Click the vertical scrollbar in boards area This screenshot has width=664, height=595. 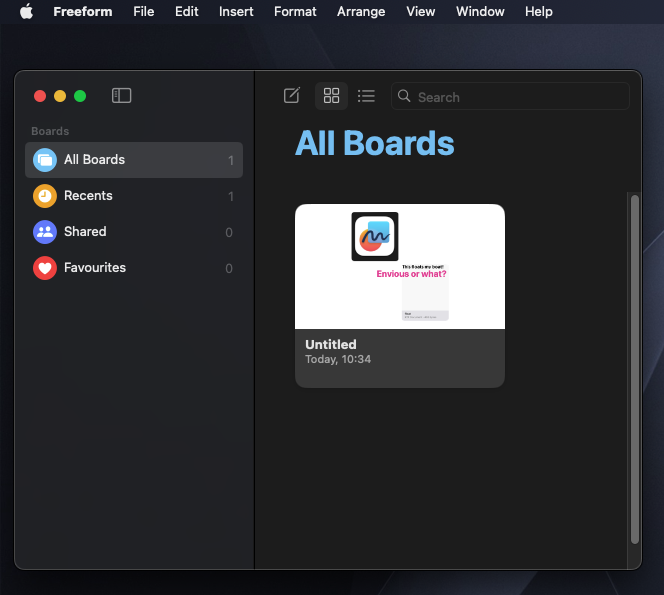[634, 368]
